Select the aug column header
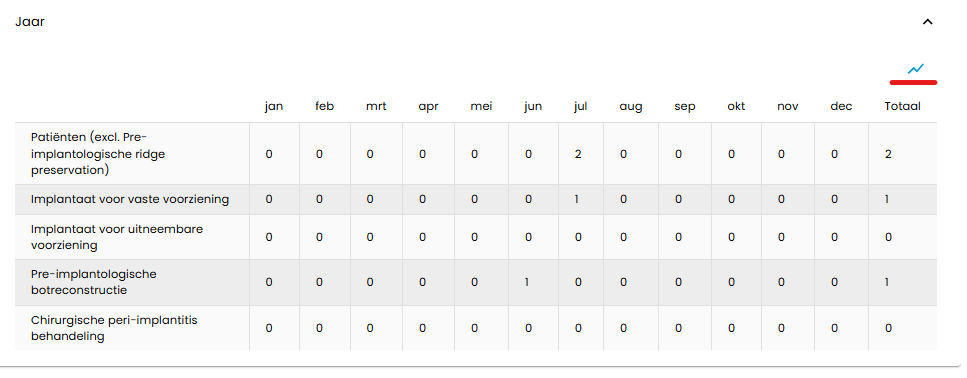Screen dimensions: 967x378 click(631, 107)
